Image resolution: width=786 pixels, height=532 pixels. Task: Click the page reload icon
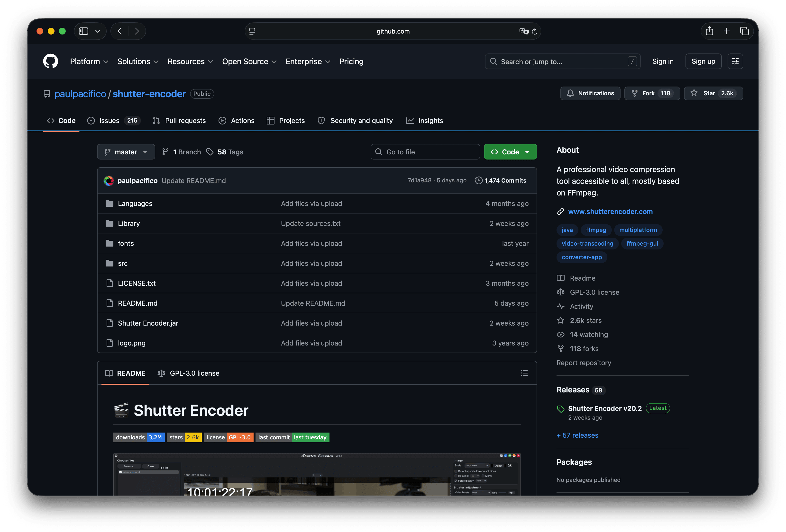(x=534, y=31)
